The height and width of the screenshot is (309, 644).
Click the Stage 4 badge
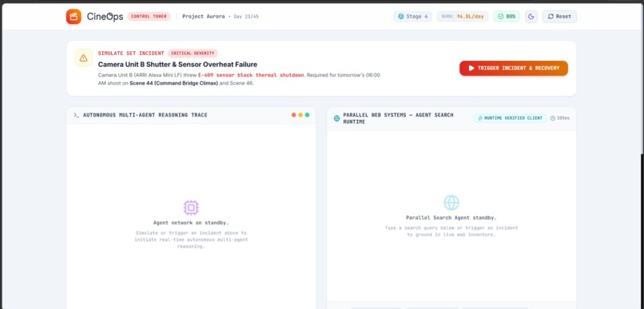pos(412,17)
